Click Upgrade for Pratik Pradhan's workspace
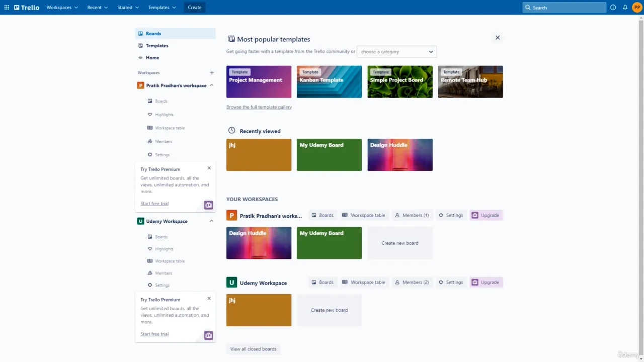The image size is (644, 362). pyautogui.click(x=486, y=215)
